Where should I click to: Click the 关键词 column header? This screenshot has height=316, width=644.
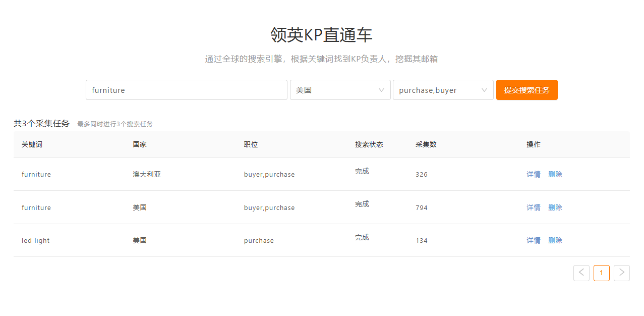[x=32, y=144]
